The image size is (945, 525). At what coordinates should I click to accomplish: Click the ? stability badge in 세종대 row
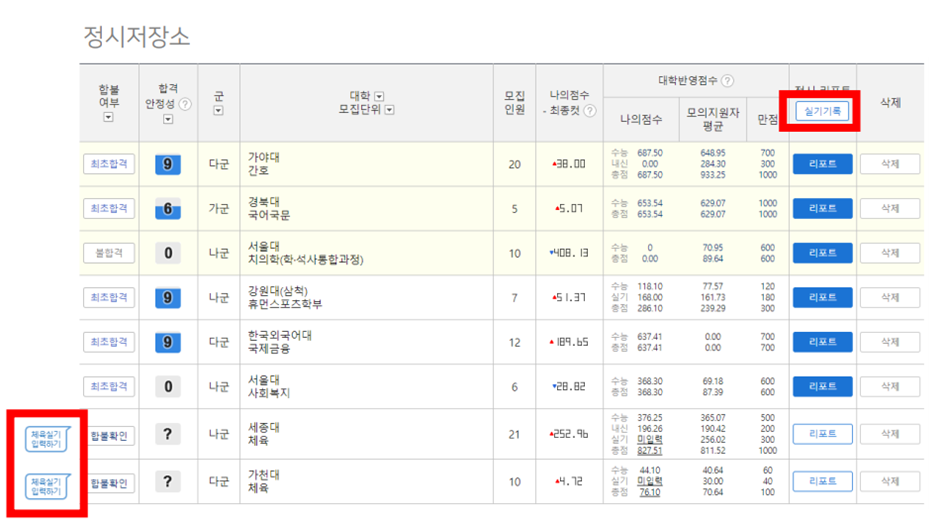pyautogui.click(x=168, y=434)
